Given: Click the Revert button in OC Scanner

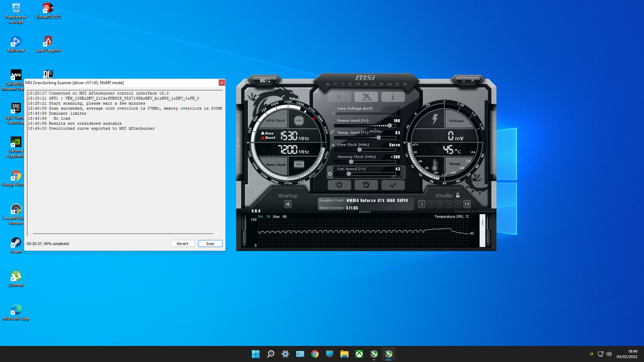Looking at the screenshot, I should [x=183, y=243].
